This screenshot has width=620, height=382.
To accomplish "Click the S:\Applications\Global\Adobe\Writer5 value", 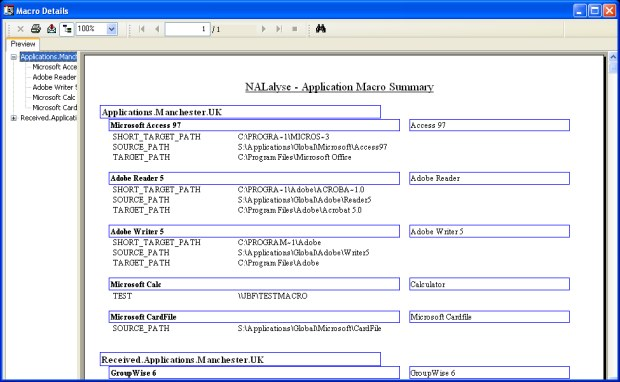I will [303, 252].
